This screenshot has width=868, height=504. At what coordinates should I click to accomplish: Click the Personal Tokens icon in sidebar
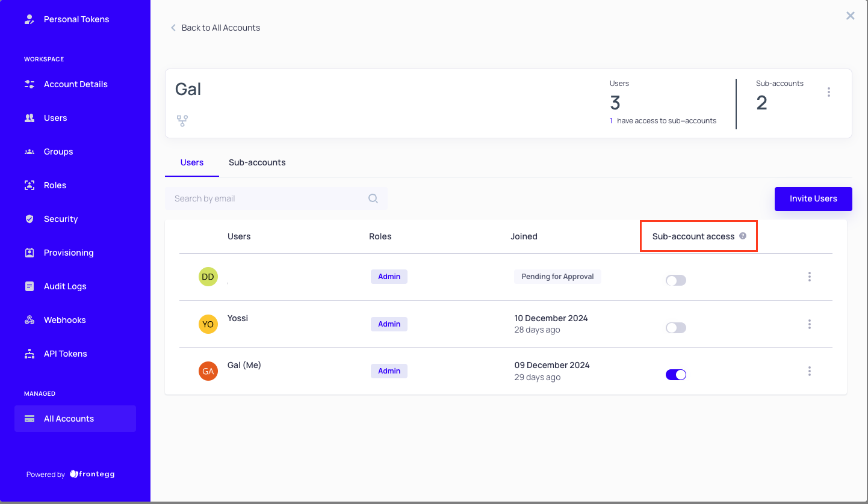pyautogui.click(x=29, y=19)
